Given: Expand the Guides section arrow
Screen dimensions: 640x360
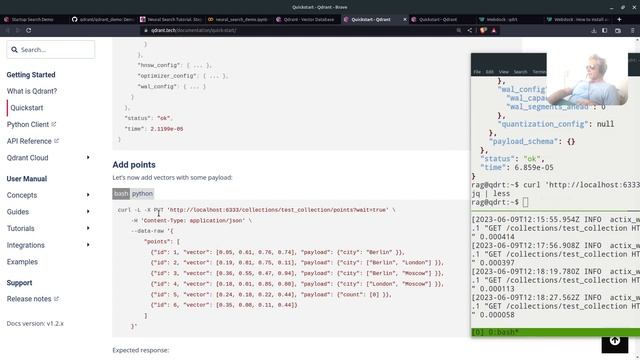Looking at the screenshot, I should (x=88, y=211).
